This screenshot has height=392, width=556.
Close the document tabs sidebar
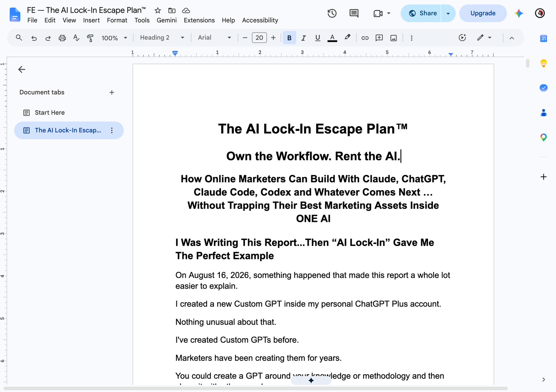pos(22,69)
